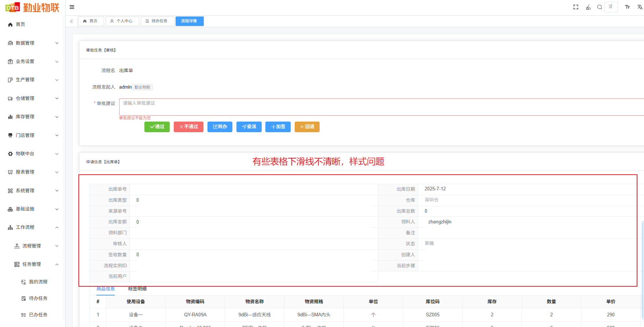644x327 pixels.
Task: Switch to the 待办任务 tab
Action: [x=157, y=21]
